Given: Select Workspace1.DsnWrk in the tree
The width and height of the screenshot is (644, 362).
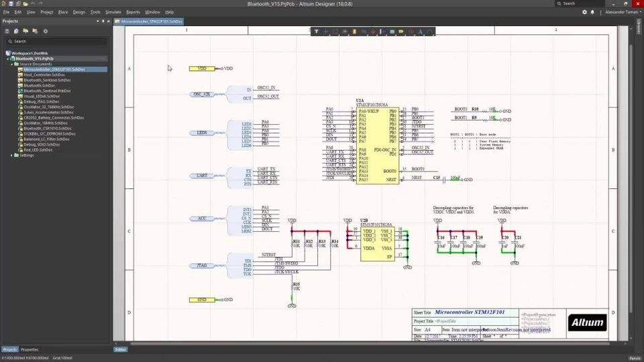Looking at the screenshot, I should click(30, 54).
